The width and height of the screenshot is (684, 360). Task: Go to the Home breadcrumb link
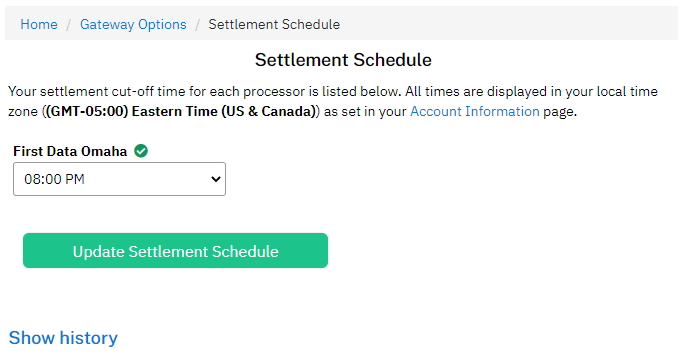point(39,24)
